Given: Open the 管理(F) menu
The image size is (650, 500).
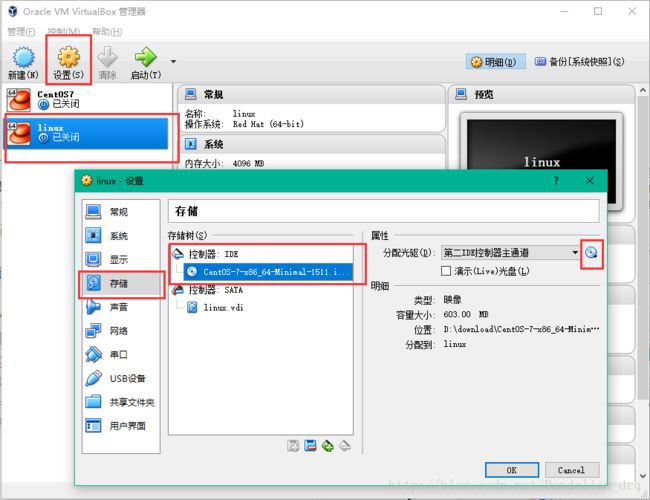Looking at the screenshot, I should pyautogui.click(x=21, y=32).
